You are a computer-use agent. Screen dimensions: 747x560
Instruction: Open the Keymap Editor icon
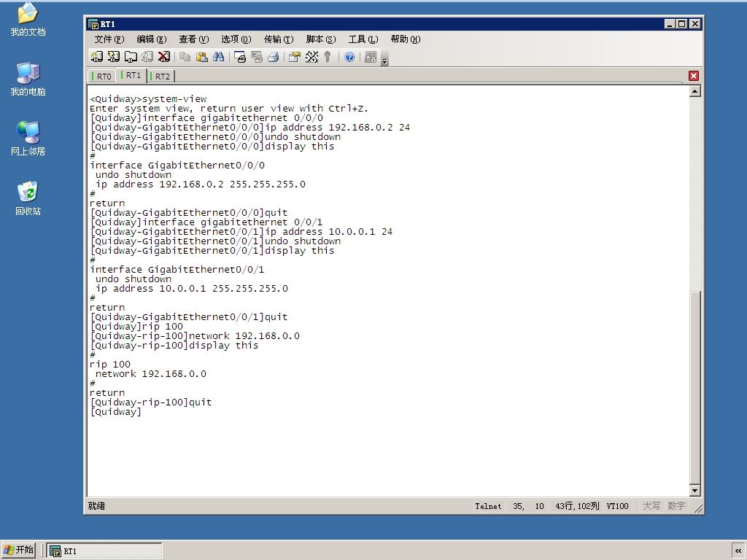pos(311,57)
